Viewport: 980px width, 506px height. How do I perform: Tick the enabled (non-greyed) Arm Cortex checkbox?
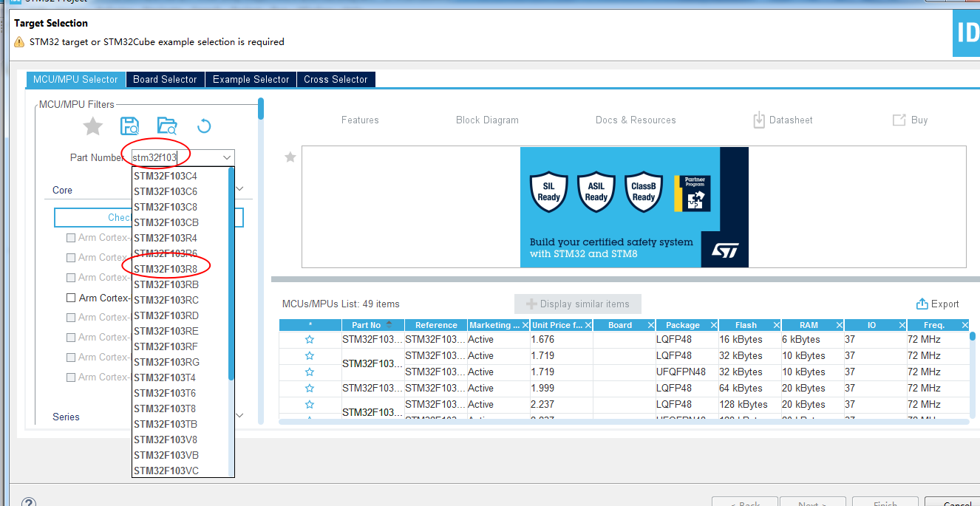pos(71,298)
